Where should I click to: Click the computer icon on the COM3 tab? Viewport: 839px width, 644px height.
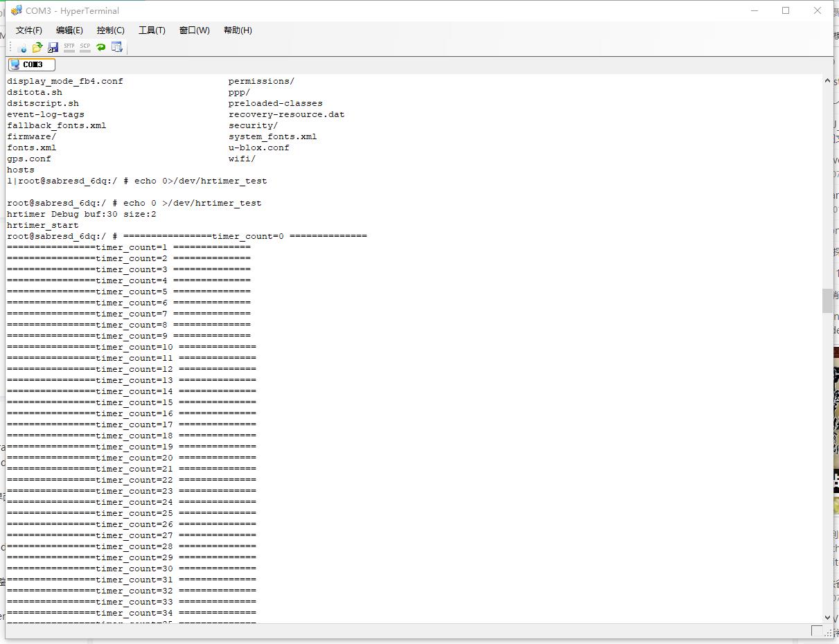(x=15, y=64)
